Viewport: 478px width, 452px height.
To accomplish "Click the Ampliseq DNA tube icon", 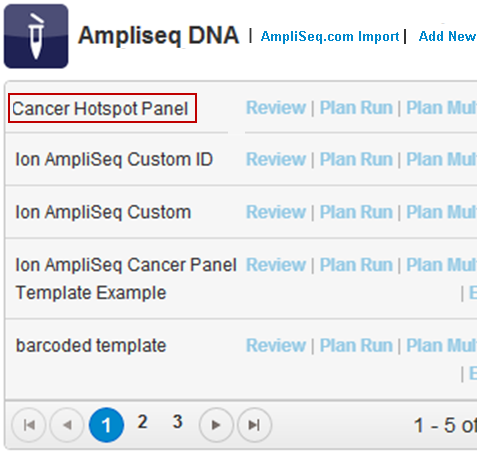I will [36, 36].
